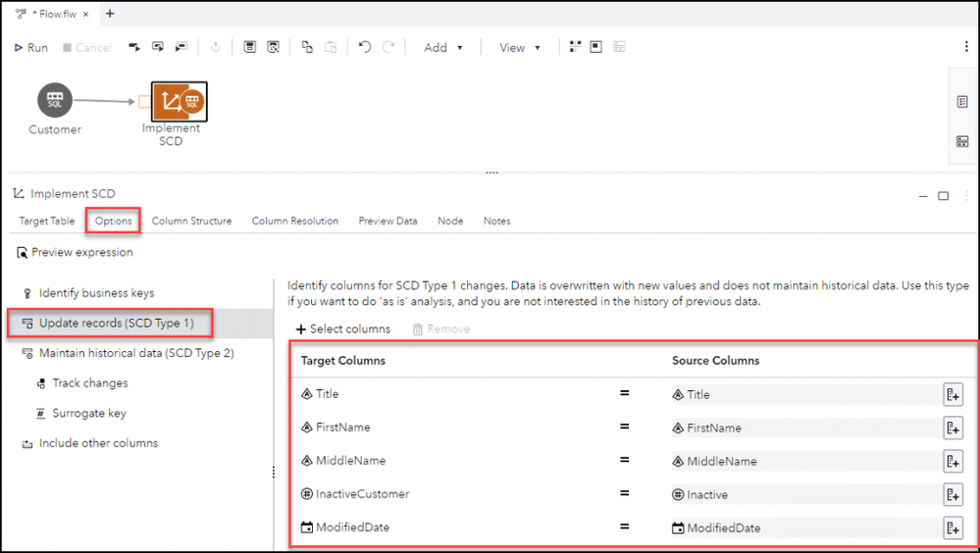Select the Implement SCD node on the canvas
Viewport: 980px width, 553px height.
(x=179, y=101)
